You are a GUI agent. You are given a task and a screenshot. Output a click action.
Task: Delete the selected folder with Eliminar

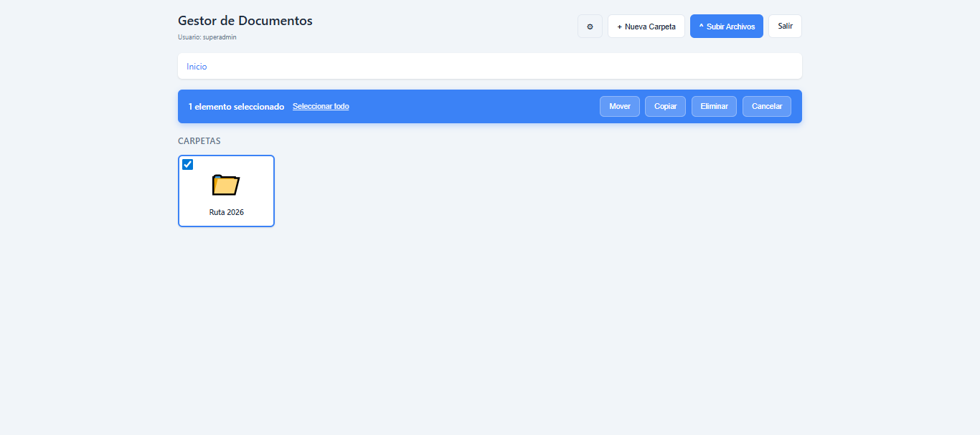pos(714,107)
